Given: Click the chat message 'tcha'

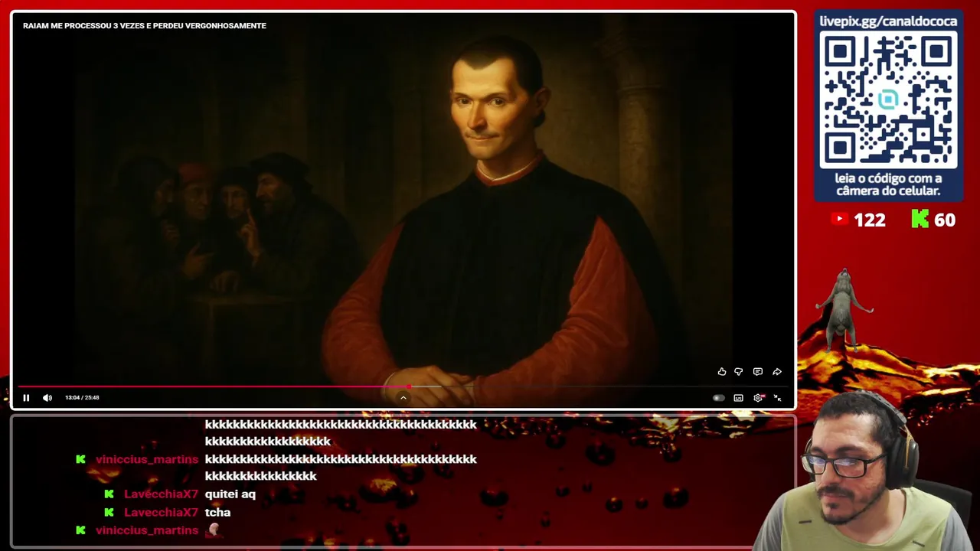Looking at the screenshot, I should [217, 513].
